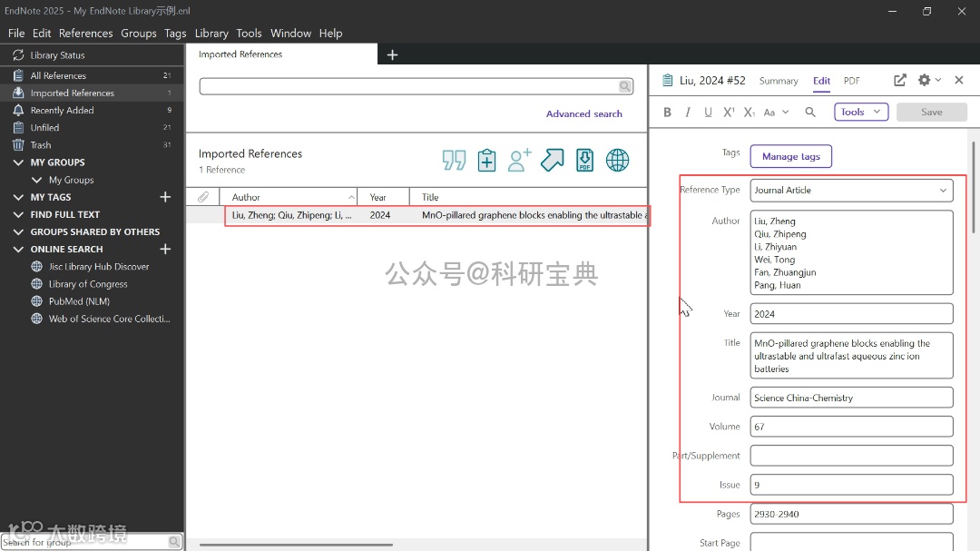The image size is (980, 551).
Task: Open the File menu
Action: (x=16, y=34)
